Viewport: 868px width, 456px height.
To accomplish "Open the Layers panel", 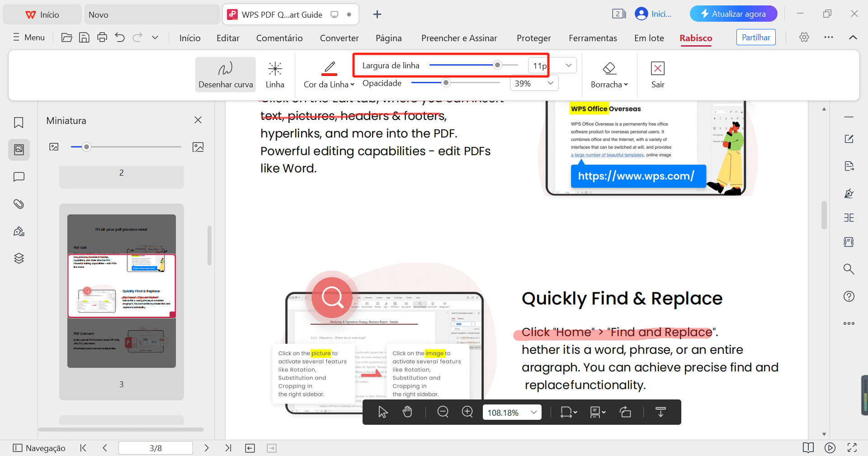I will click(x=19, y=258).
